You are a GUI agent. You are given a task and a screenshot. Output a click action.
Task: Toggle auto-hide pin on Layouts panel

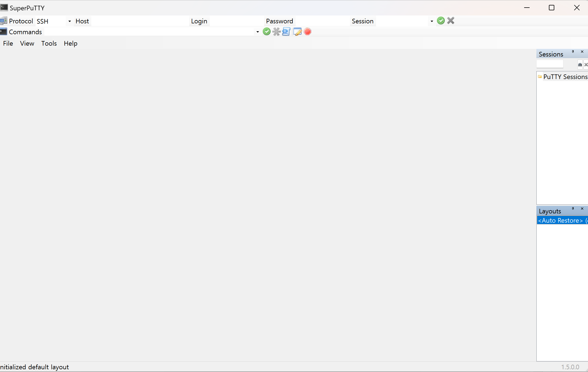pos(573,209)
